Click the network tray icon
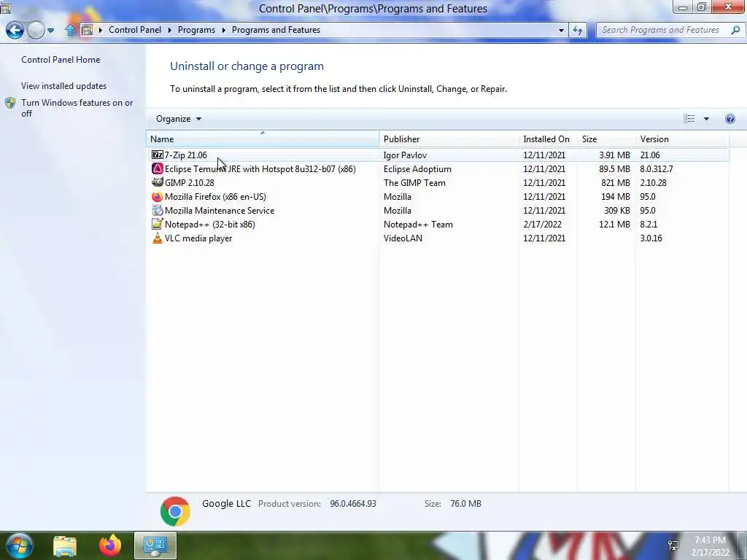This screenshot has height=560, width=747. tap(673, 545)
